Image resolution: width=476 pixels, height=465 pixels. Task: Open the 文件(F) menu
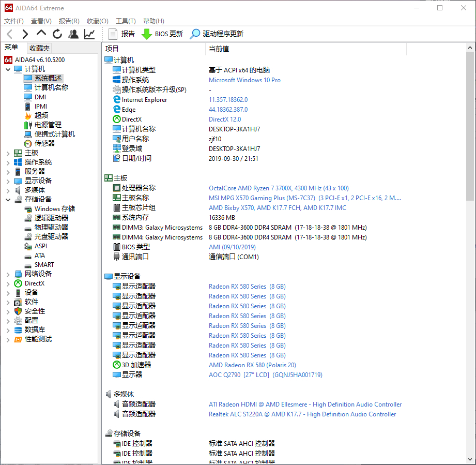point(13,21)
